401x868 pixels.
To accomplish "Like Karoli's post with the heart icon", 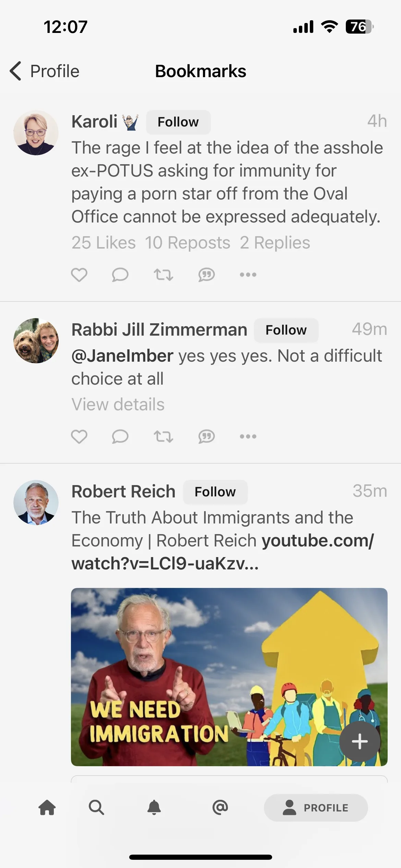I will coord(79,275).
